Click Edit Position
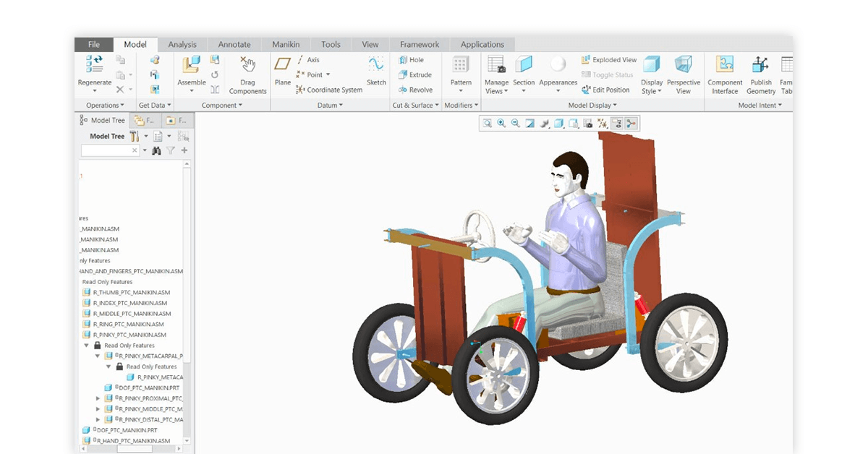 [605, 90]
